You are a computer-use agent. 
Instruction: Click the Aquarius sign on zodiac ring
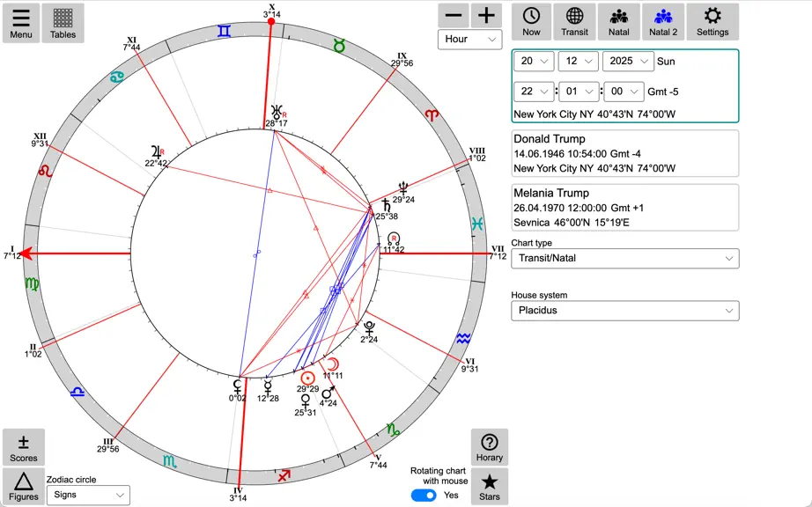click(463, 338)
